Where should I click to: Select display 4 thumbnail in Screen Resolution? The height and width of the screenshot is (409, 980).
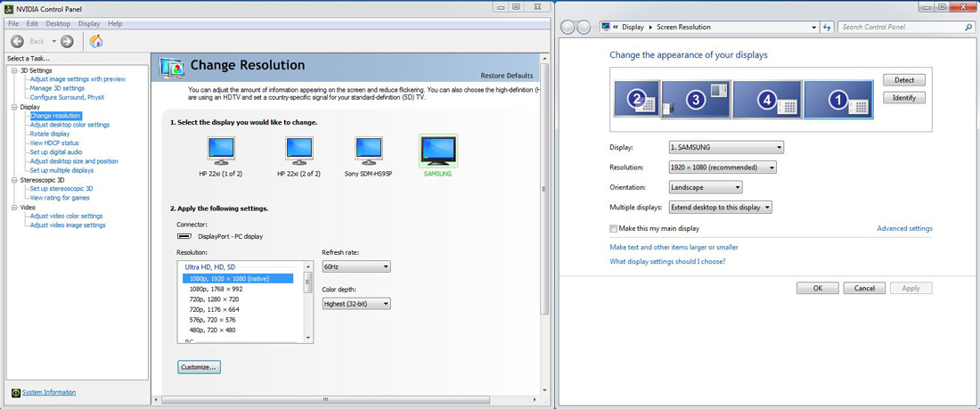767,99
